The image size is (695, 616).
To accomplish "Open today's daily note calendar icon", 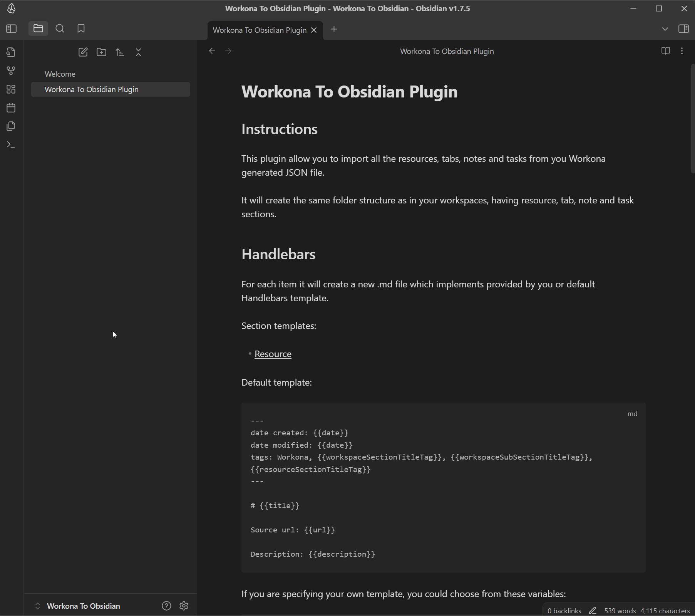I will 11,108.
